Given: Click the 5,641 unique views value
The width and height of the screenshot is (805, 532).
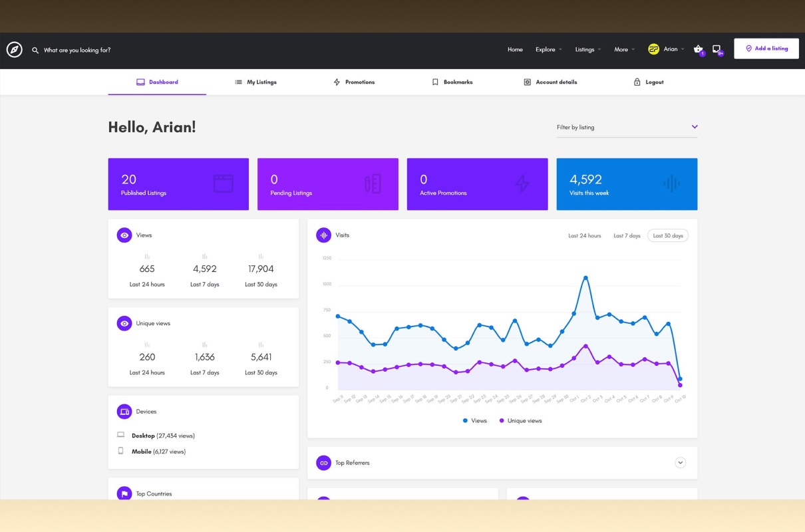Looking at the screenshot, I should [x=261, y=357].
